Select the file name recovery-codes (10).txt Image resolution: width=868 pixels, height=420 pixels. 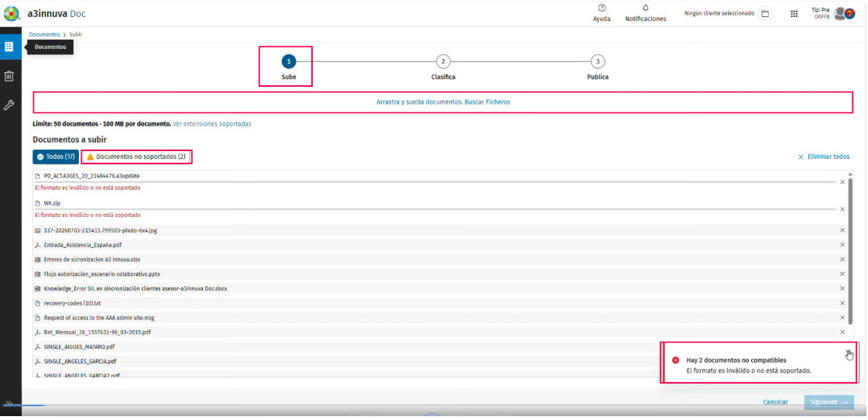(x=73, y=303)
